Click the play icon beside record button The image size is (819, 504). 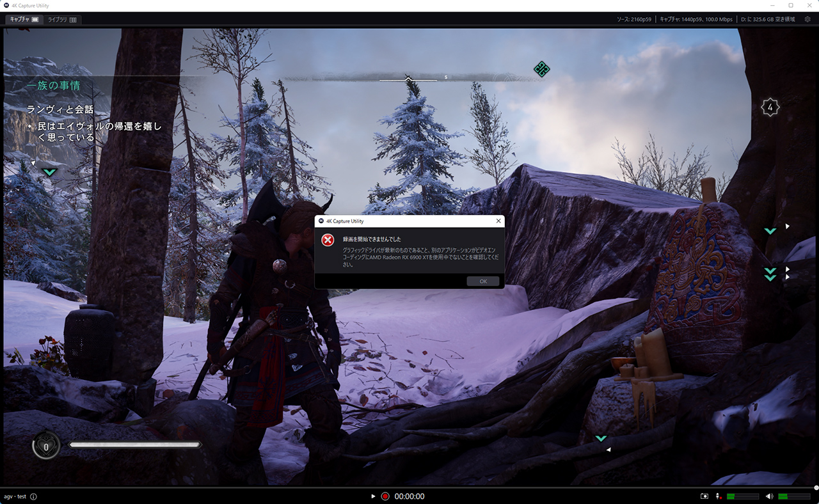pyautogui.click(x=373, y=496)
